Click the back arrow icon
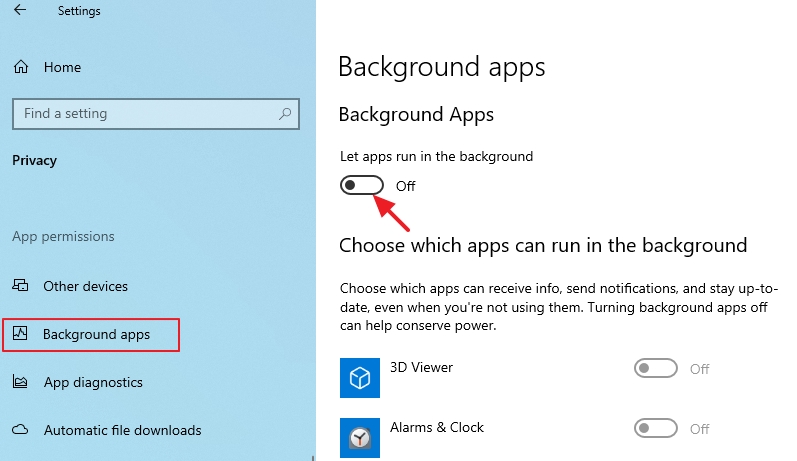The width and height of the screenshot is (797, 461). (x=20, y=10)
